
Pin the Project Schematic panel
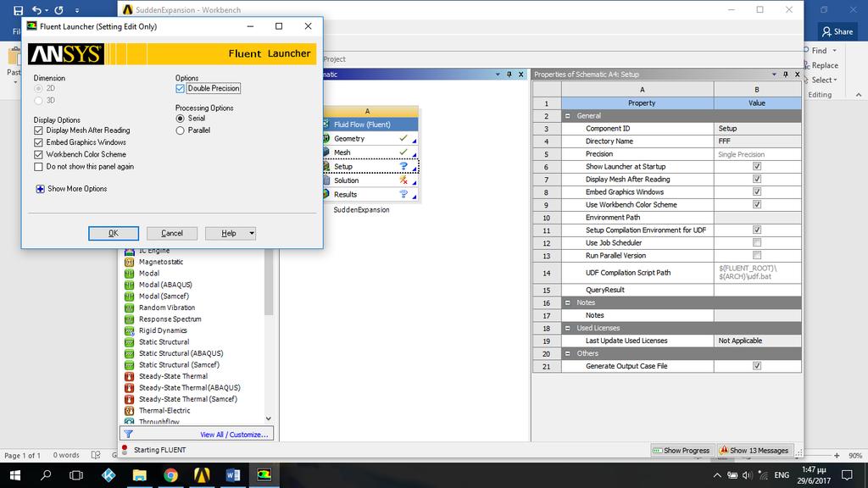click(x=509, y=75)
